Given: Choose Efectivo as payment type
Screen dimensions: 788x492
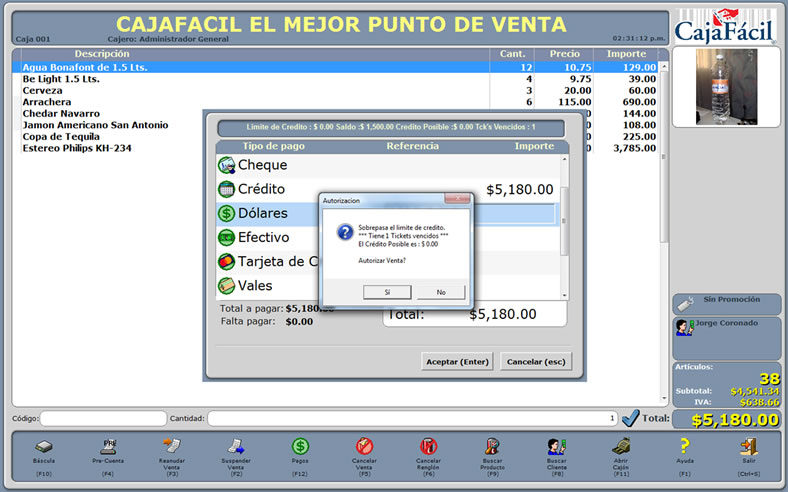Looking at the screenshot, I should coord(263,238).
